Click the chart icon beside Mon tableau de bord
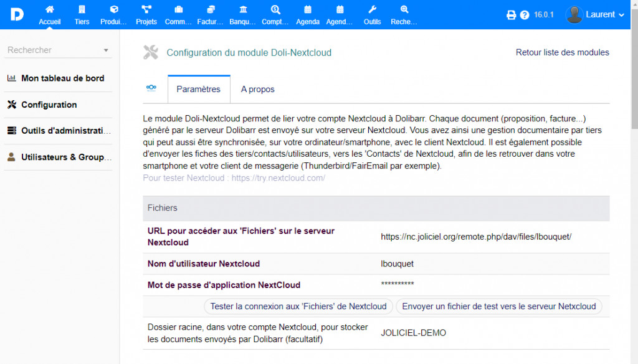The image size is (638, 364). (11, 78)
